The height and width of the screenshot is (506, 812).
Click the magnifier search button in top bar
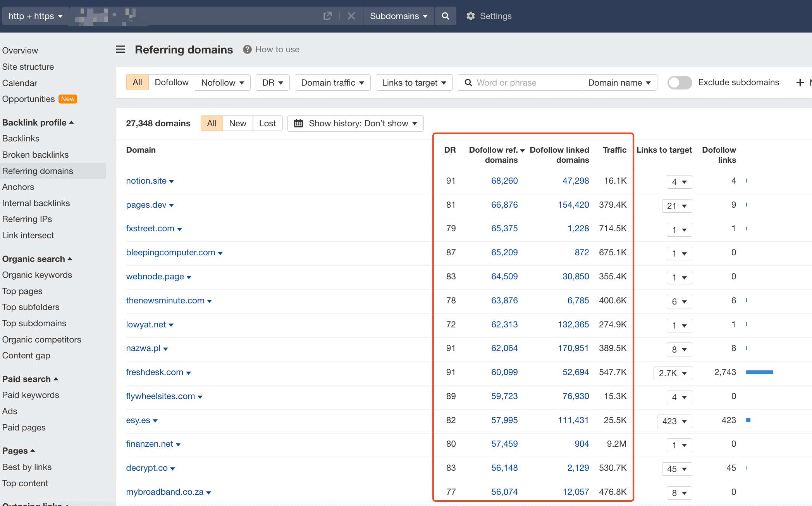click(x=445, y=16)
